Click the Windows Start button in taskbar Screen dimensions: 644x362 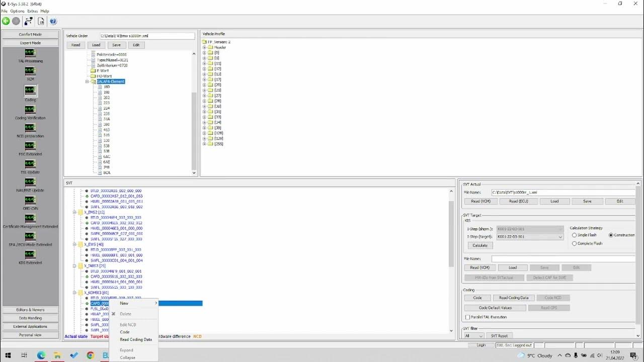click(x=7, y=355)
